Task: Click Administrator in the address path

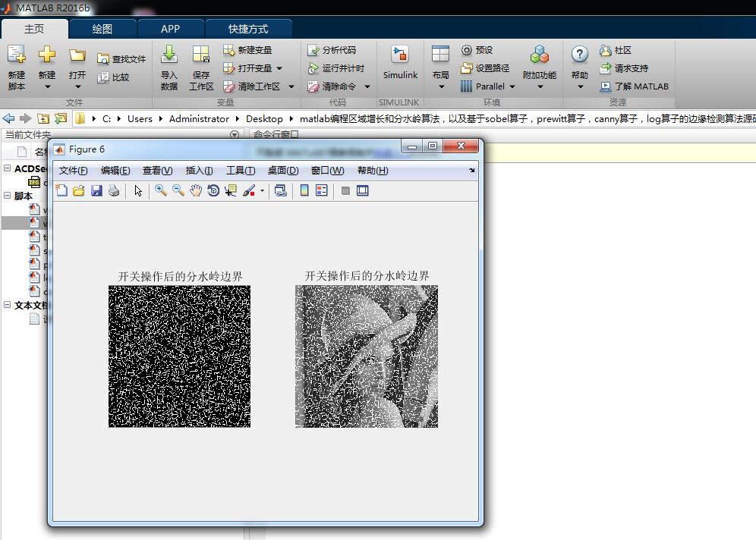Action: [x=199, y=119]
